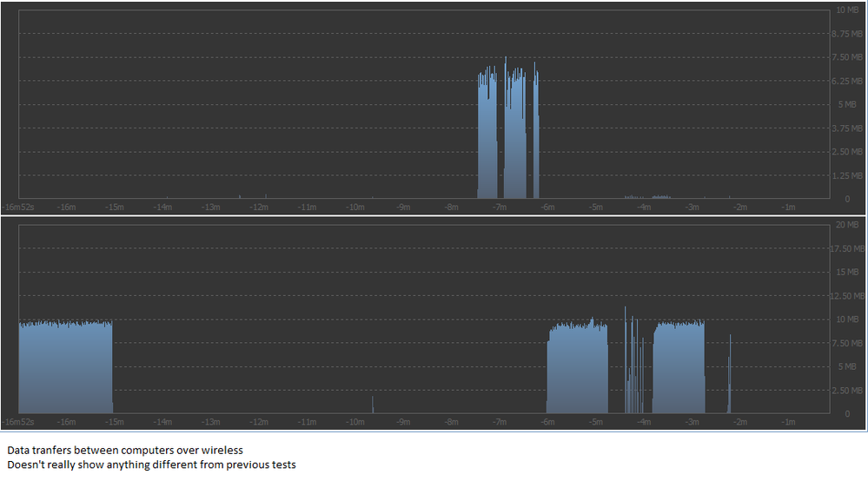Click the transfer block starting at -16m52s in the 20 MB graph

[66, 366]
